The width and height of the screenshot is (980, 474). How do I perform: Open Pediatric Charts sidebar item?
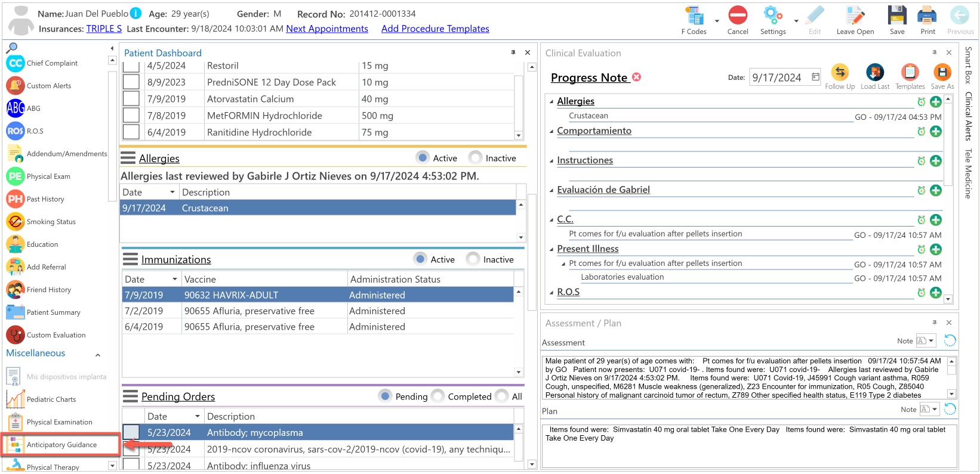42,399
